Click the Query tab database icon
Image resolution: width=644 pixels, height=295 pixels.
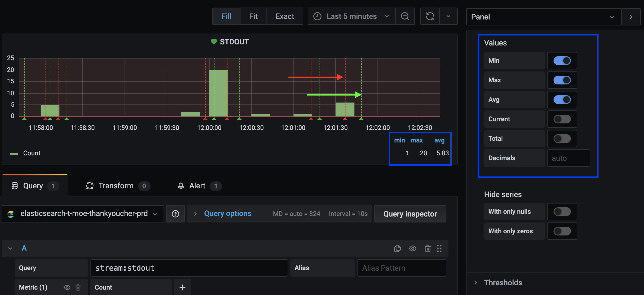point(15,186)
